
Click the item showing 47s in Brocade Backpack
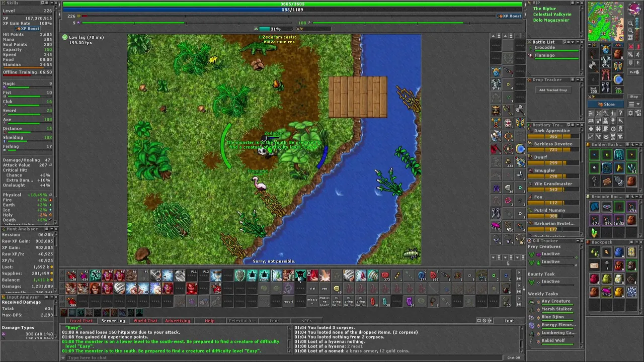(594, 220)
